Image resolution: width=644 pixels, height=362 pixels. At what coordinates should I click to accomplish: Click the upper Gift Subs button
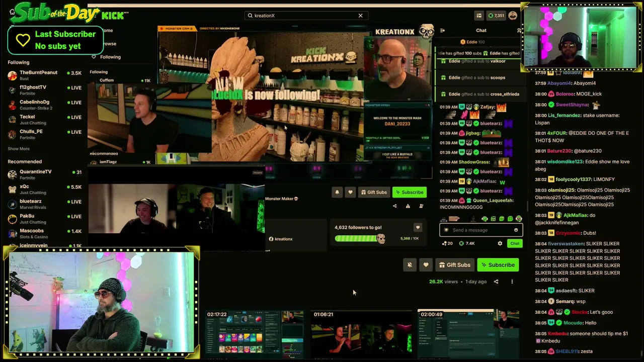click(374, 192)
